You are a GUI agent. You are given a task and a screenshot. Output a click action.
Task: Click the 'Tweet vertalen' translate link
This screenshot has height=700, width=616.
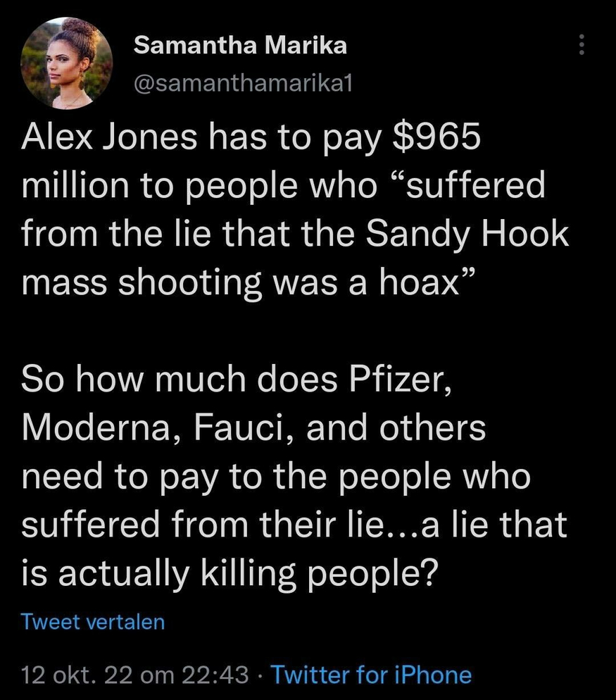tap(93, 621)
